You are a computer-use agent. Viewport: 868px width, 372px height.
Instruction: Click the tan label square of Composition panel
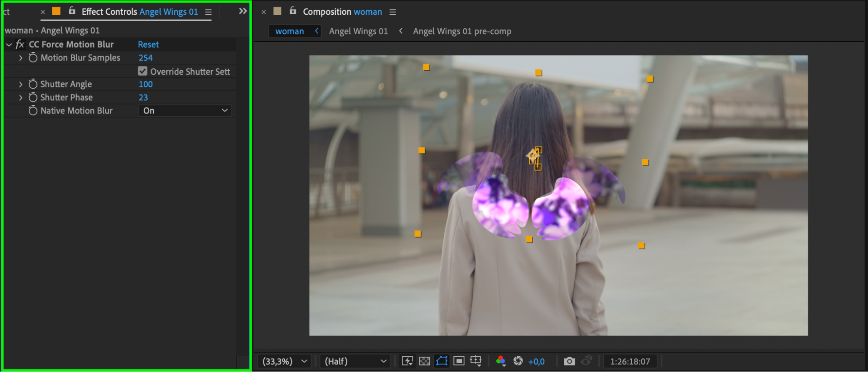[277, 11]
